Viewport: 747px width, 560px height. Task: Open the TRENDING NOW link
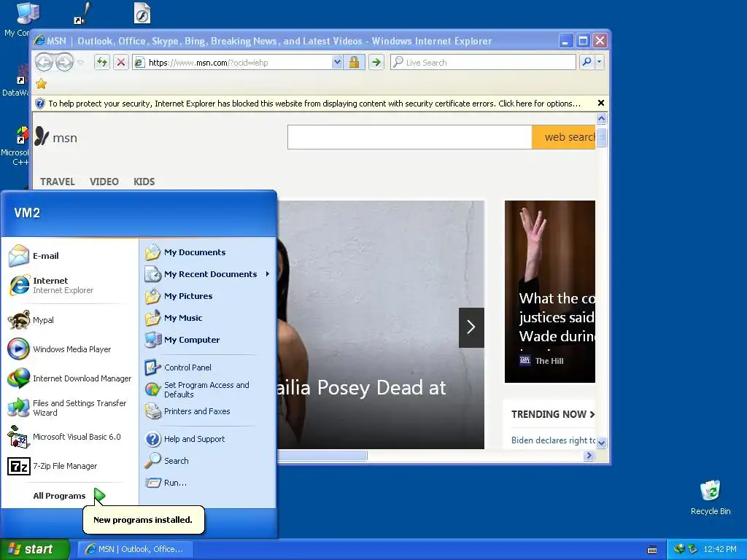point(553,414)
